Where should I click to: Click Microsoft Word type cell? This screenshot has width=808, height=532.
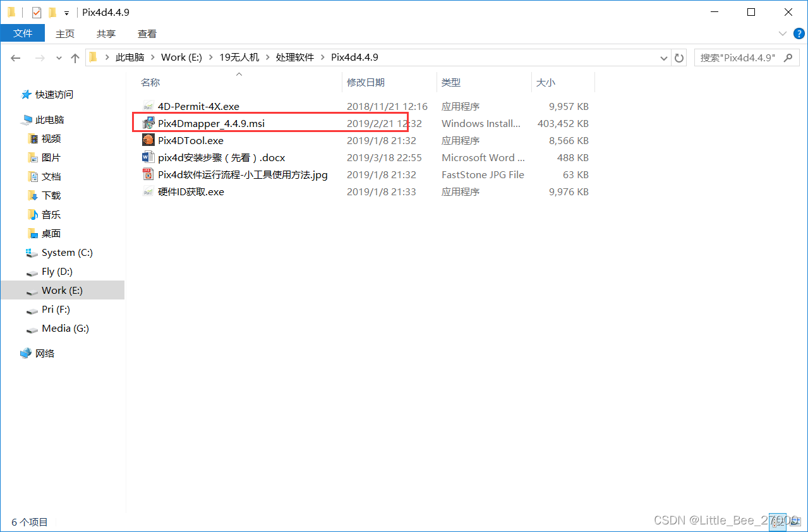(483, 157)
